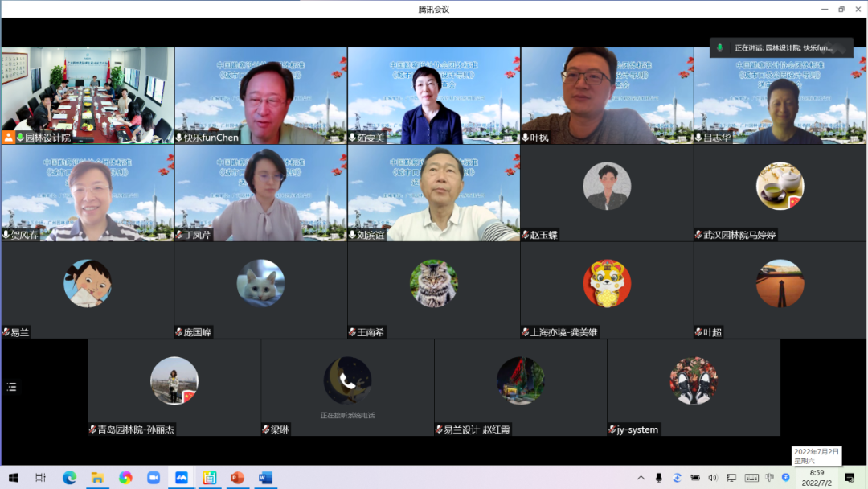
Task: Click the green microphone icon beside 园林设计院
Action: [x=20, y=138]
